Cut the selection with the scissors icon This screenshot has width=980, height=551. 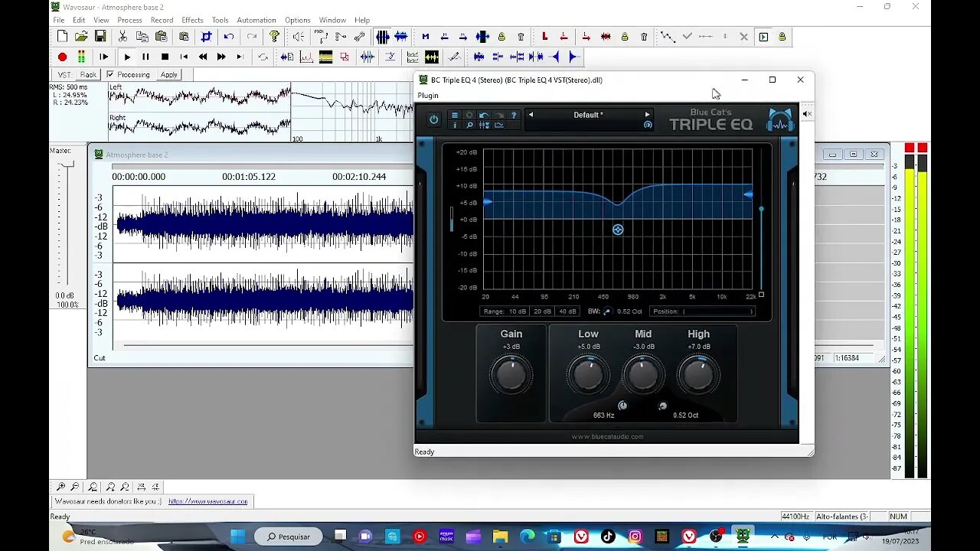coord(122,36)
